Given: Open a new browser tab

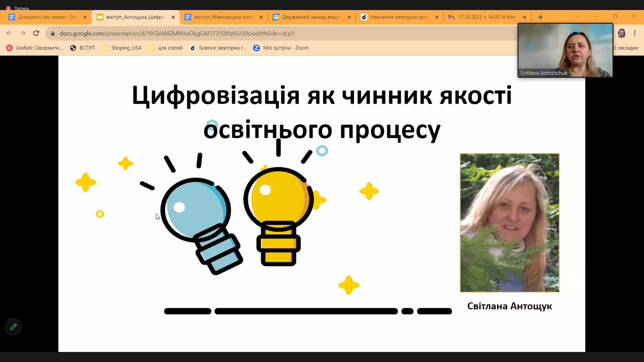Looking at the screenshot, I should pos(540,17).
